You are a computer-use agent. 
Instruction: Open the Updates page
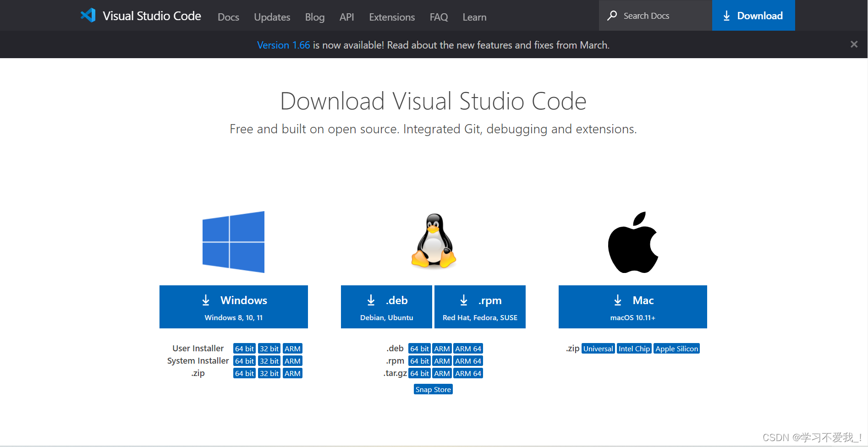pyautogui.click(x=272, y=17)
